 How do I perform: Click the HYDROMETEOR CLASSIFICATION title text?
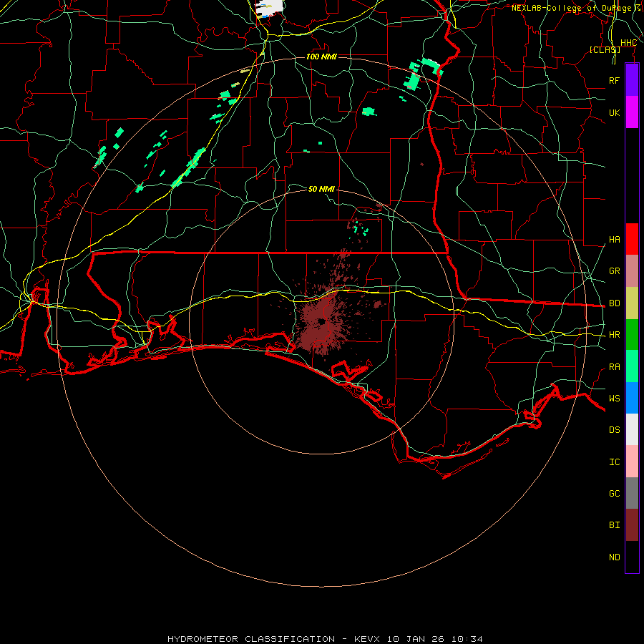[x=251, y=639]
